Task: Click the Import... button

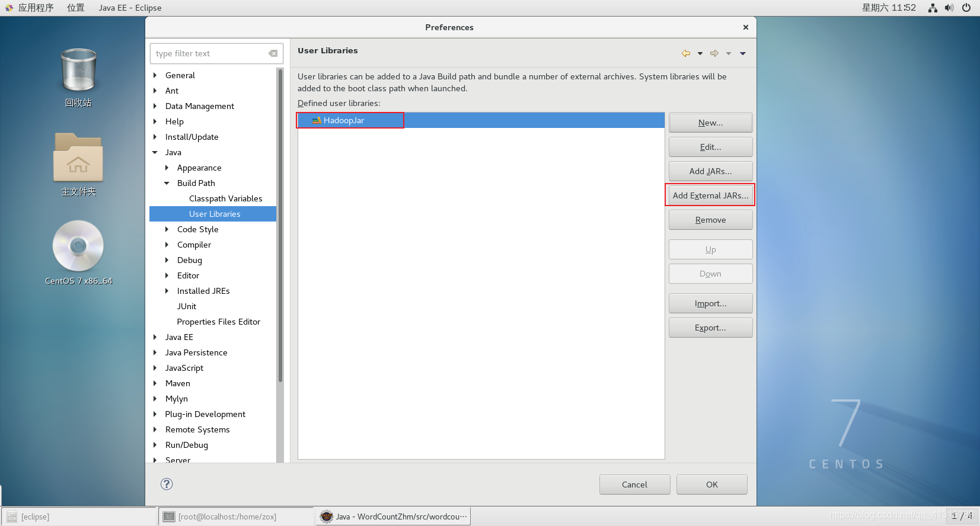Action: 710,303
